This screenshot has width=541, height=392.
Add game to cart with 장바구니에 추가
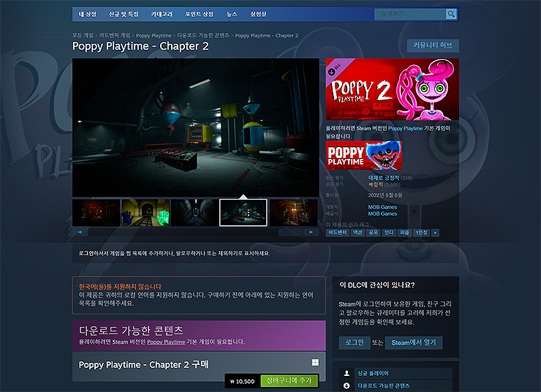(289, 380)
